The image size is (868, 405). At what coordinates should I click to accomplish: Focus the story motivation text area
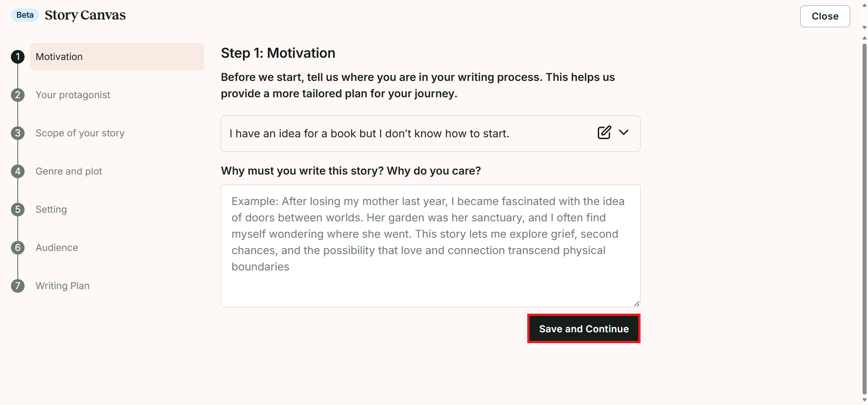tap(430, 246)
